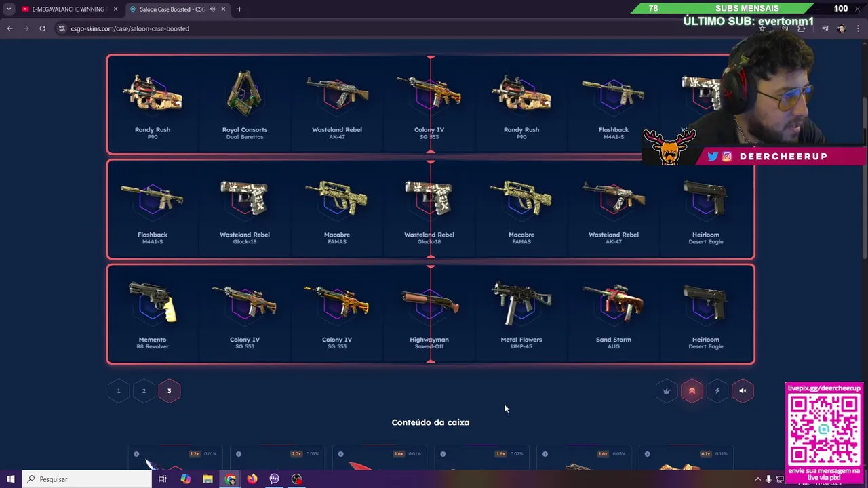Click the Memento R8 Revolver item
This screenshot has height=488, width=868.
click(153, 314)
